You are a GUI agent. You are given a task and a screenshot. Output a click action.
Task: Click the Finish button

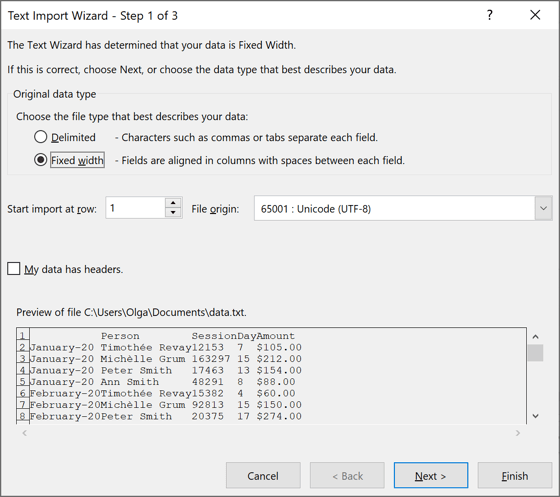[515, 475]
